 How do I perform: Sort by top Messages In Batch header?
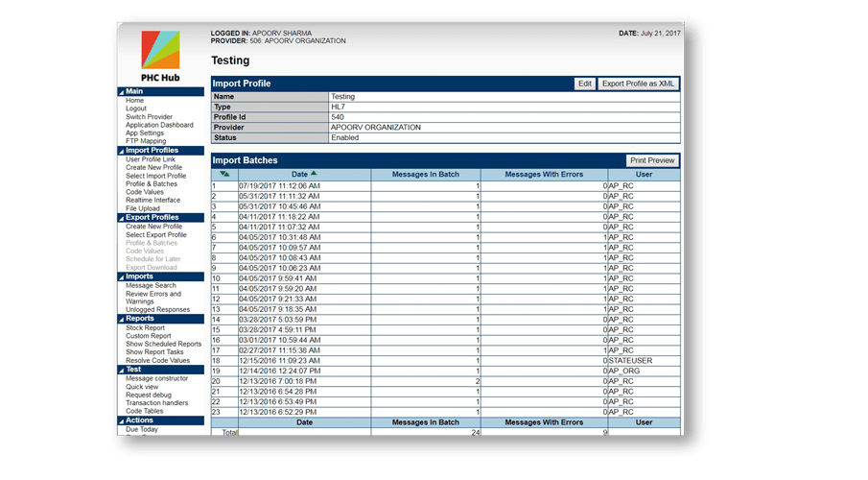[x=426, y=174]
